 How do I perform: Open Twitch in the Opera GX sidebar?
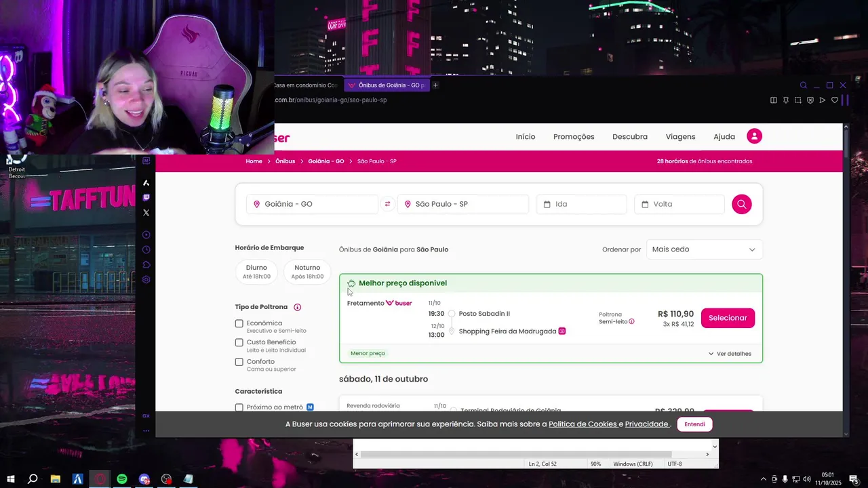point(146,197)
